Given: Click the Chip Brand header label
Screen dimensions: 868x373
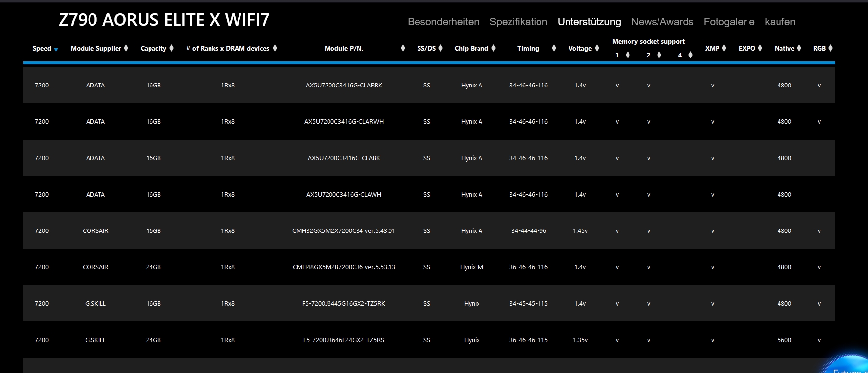Looking at the screenshot, I should [472, 48].
